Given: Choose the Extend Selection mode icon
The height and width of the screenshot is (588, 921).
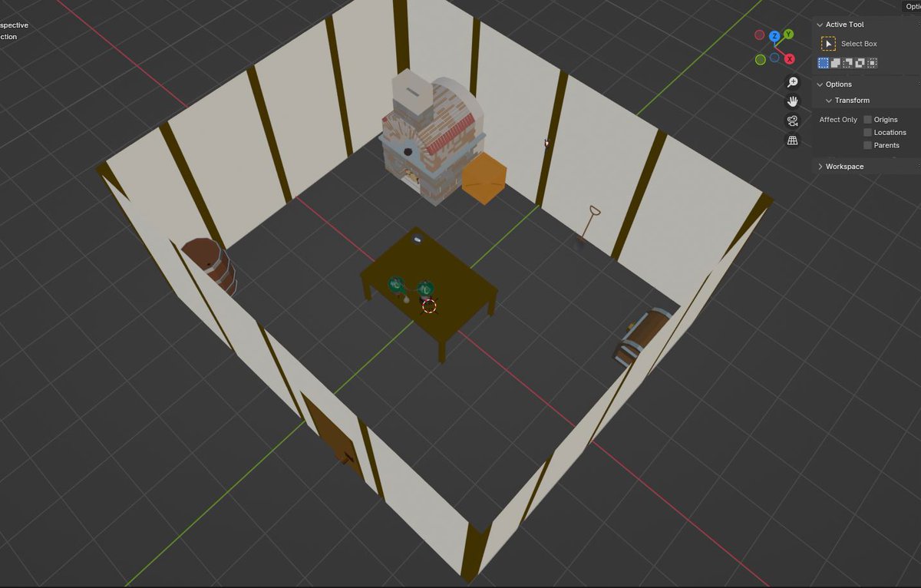Looking at the screenshot, I should click(836, 63).
